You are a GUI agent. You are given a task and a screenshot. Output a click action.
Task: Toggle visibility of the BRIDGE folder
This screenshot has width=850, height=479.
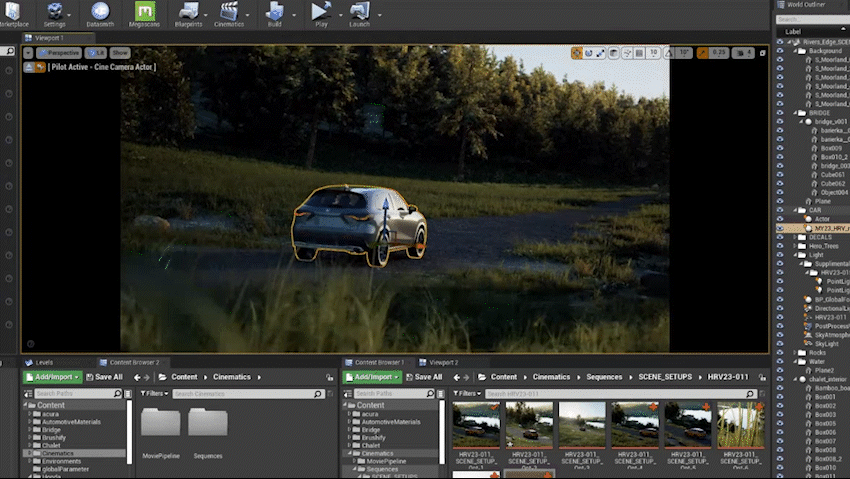pos(781,113)
